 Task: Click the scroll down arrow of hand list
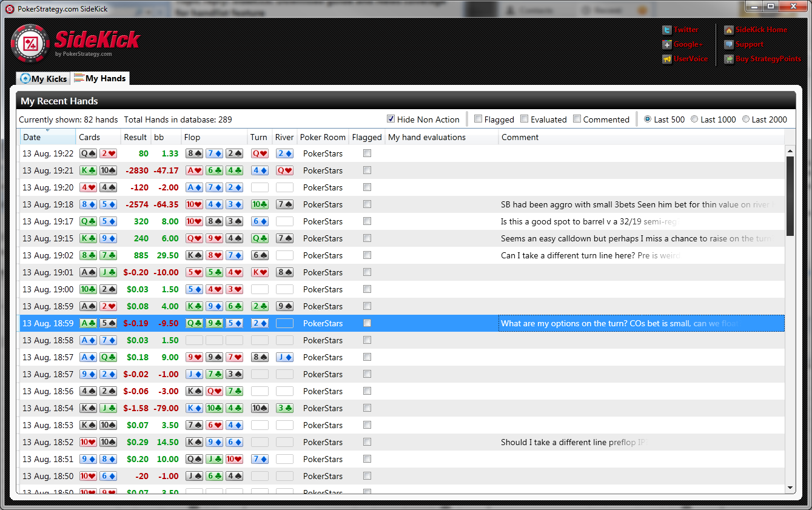click(x=790, y=488)
